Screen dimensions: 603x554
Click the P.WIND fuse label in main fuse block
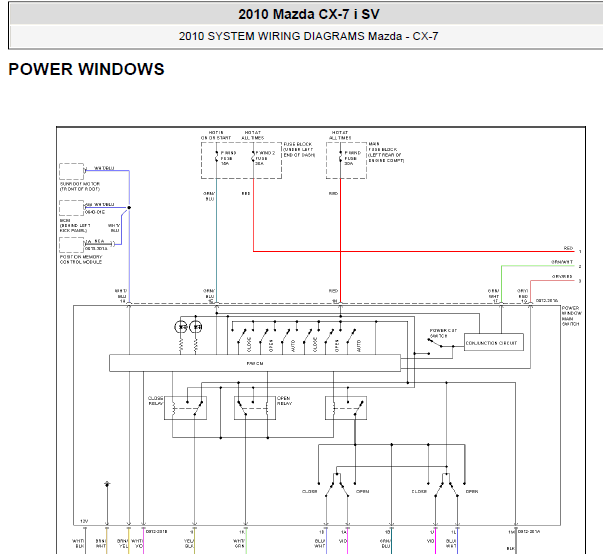click(x=353, y=158)
